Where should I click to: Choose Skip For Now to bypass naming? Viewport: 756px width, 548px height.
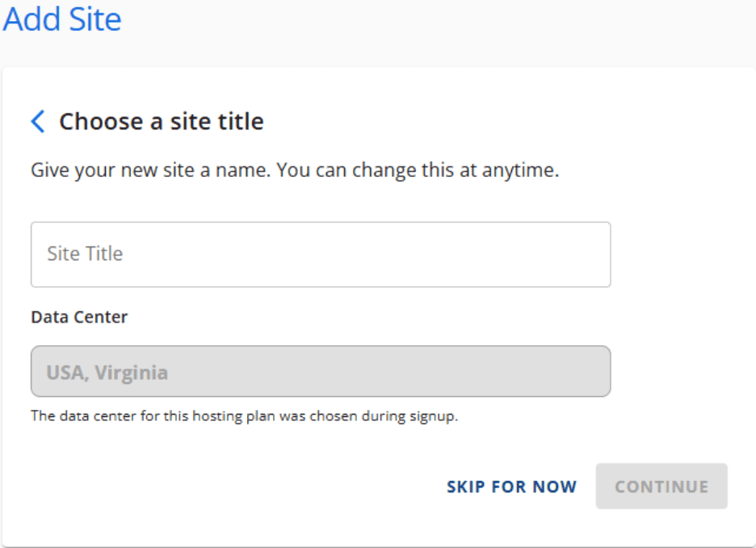pyautogui.click(x=511, y=487)
